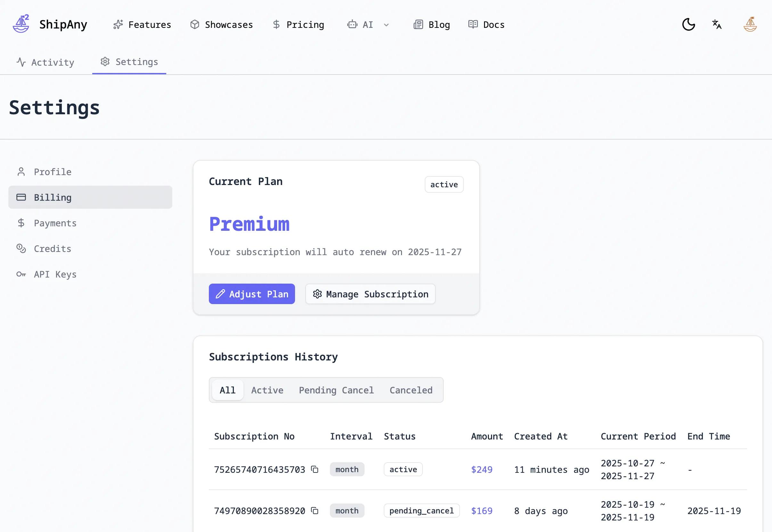Copy subscription number 75265740716435703
The height and width of the screenshot is (532, 772).
pos(315,469)
